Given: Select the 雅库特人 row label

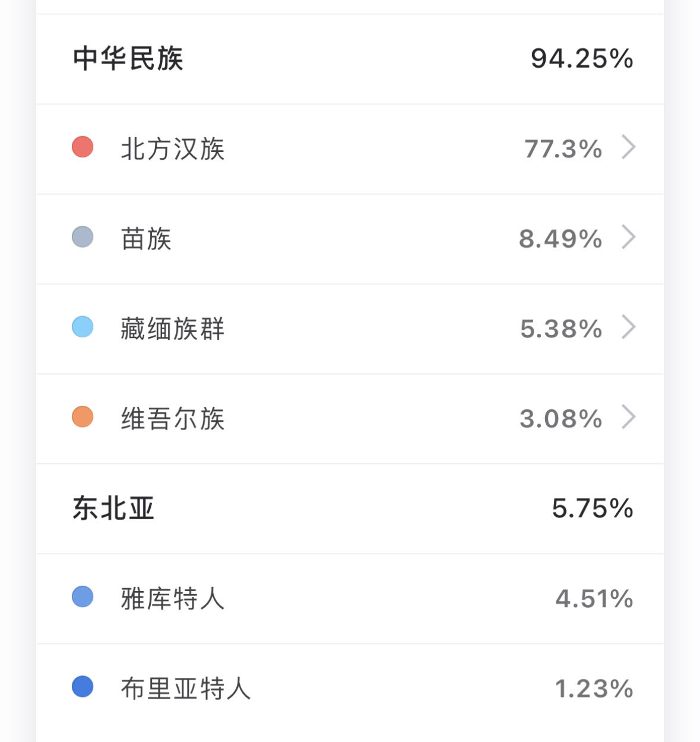Looking at the screenshot, I should tap(173, 598).
